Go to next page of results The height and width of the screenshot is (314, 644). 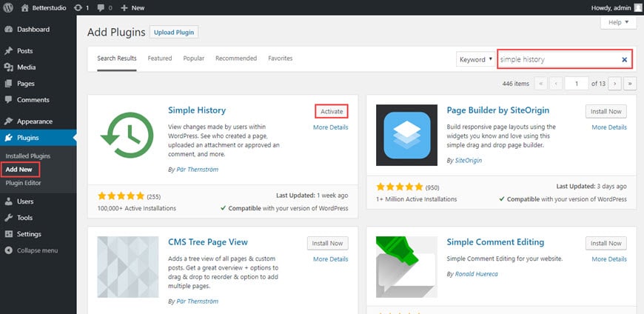[615, 84]
